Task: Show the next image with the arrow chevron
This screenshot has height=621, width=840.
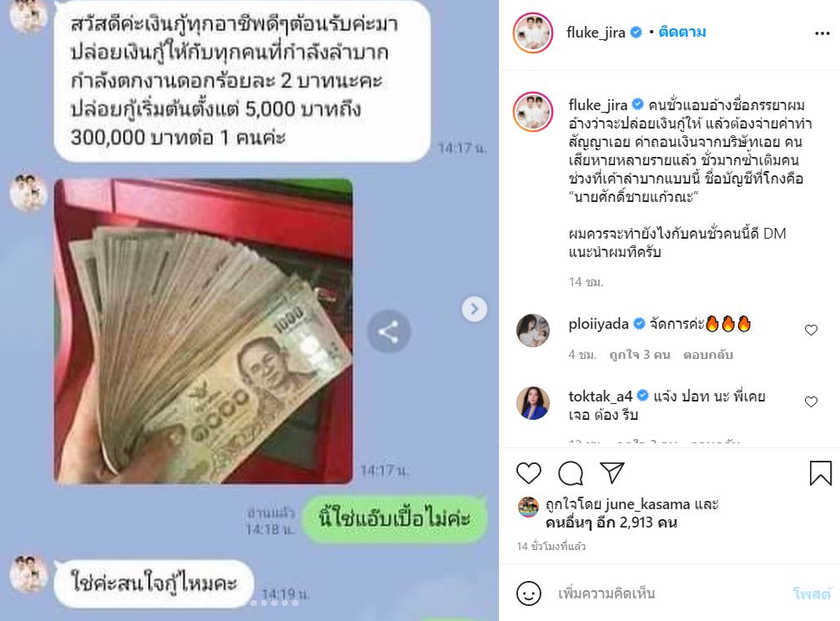Action: 474,309
